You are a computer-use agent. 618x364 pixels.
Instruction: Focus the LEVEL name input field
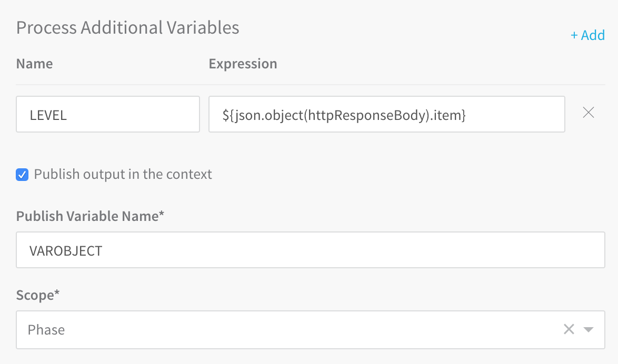(107, 114)
